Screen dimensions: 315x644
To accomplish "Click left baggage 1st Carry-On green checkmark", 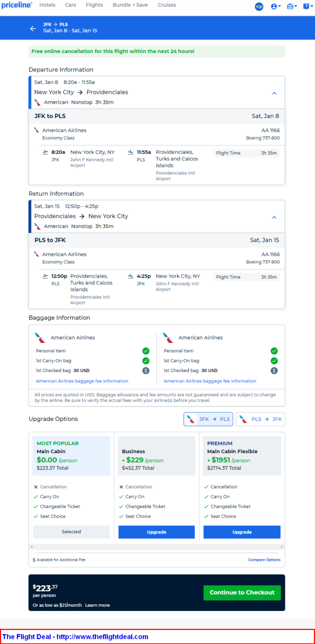I will (x=146, y=361).
